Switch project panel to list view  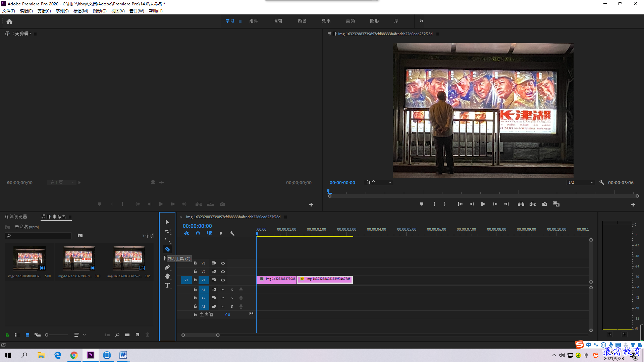coord(17,335)
